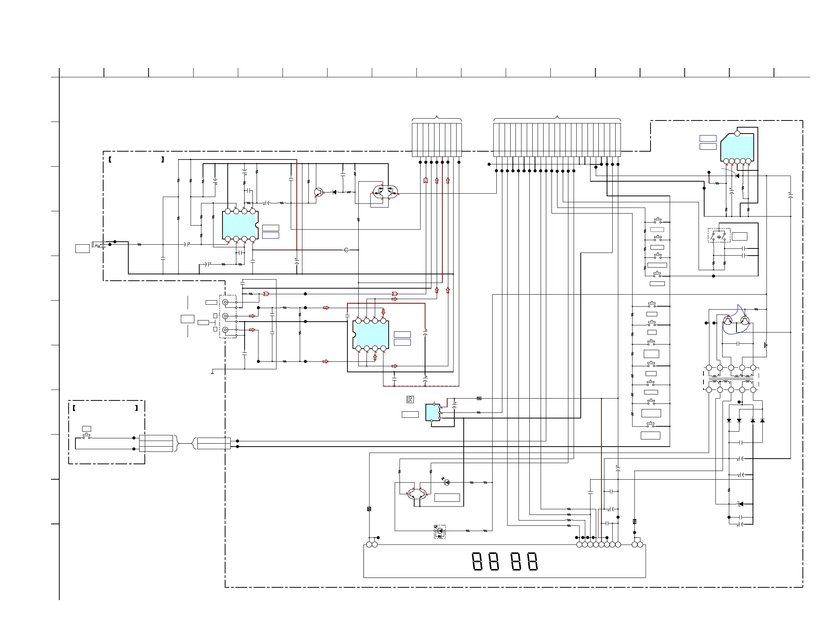Select the cyan 8-pin IC in the upper-left dashed block
This screenshot has width=840, height=632.
click(240, 225)
